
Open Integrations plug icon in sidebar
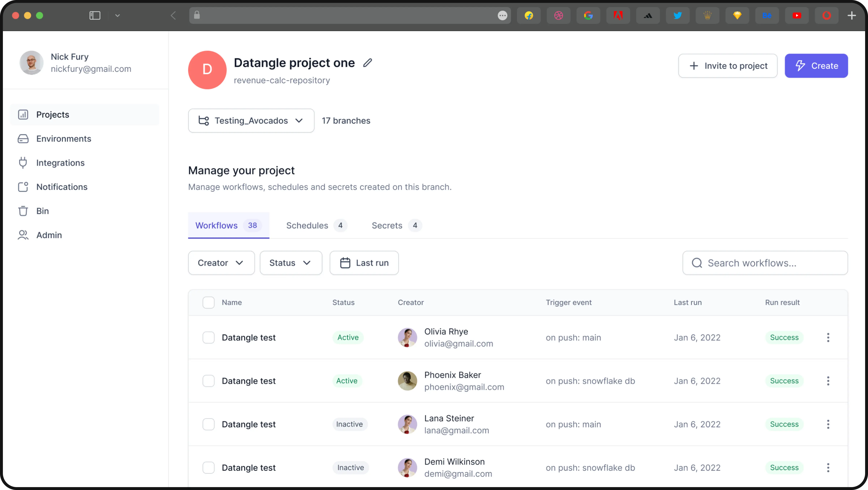click(23, 163)
